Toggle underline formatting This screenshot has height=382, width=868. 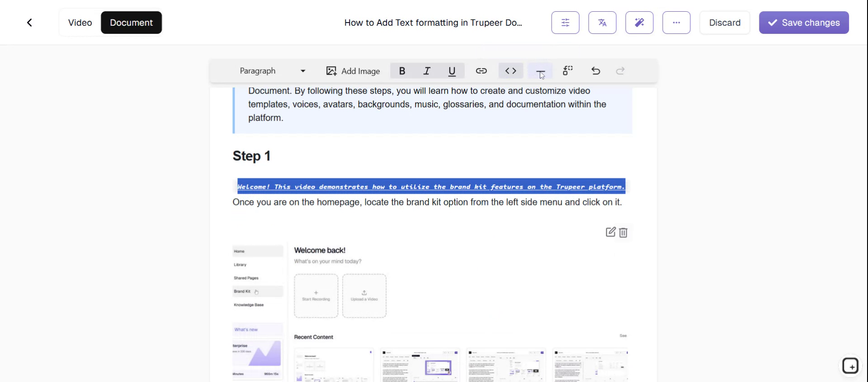(x=452, y=71)
